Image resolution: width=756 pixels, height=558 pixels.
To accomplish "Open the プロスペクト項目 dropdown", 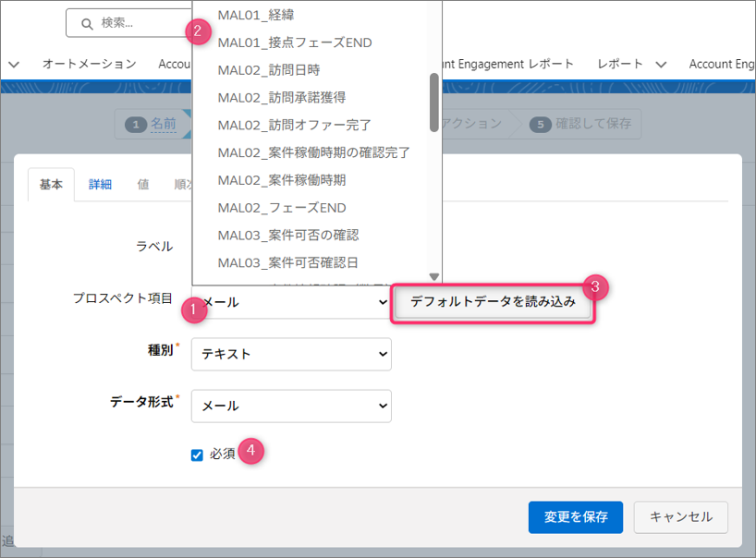I will pyautogui.click(x=296, y=301).
